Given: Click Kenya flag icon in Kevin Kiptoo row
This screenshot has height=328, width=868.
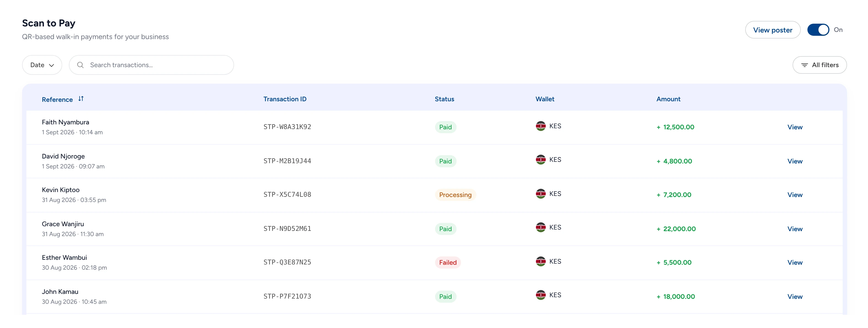Looking at the screenshot, I should coord(541,194).
